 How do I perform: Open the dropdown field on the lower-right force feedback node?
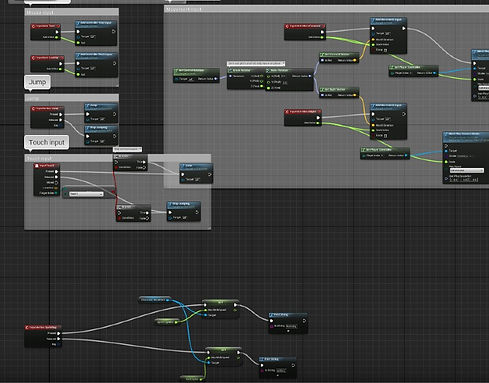point(466,170)
